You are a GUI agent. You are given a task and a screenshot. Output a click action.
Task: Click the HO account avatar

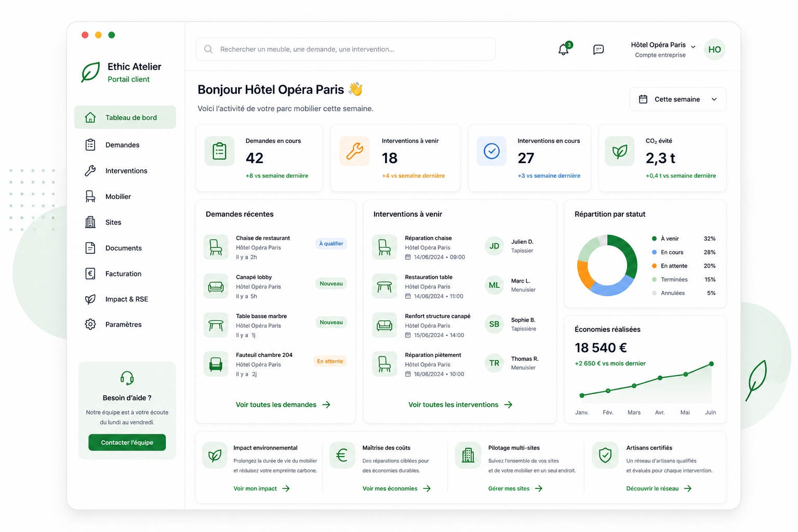click(714, 49)
